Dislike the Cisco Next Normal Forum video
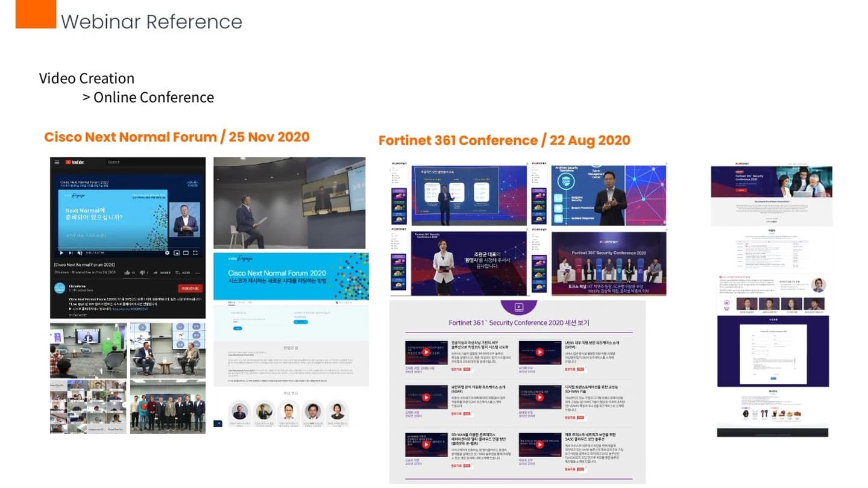The width and height of the screenshot is (868, 488). (x=143, y=273)
